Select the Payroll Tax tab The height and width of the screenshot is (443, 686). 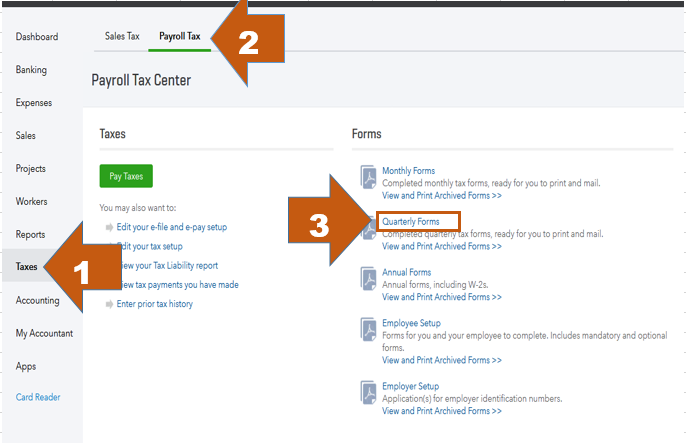(x=180, y=36)
